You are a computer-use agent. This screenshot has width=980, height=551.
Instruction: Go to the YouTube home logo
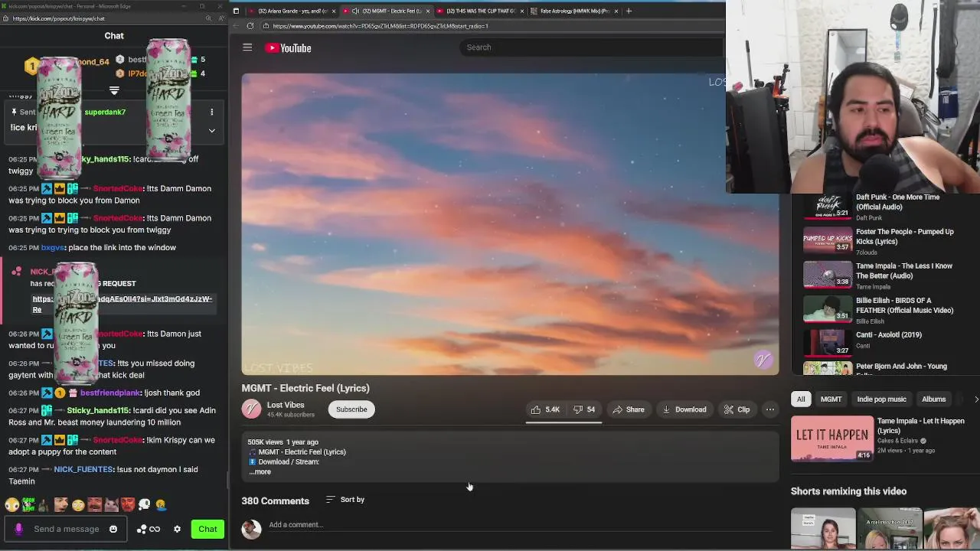tap(288, 48)
